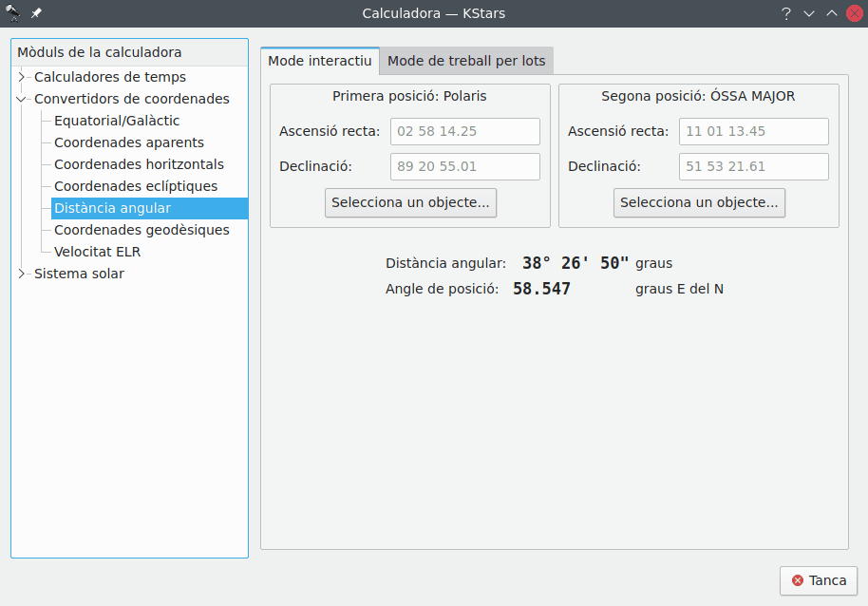Click the Tanca button
The width and height of the screenshot is (868, 606).
coord(819,580)
